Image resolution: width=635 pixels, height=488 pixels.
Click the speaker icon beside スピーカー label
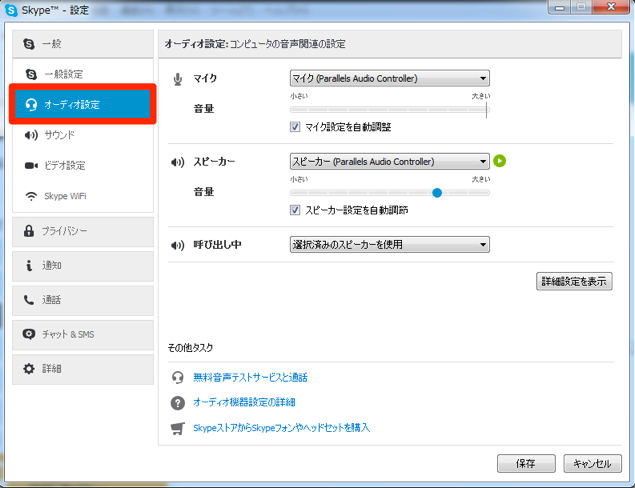pos(177,162)
